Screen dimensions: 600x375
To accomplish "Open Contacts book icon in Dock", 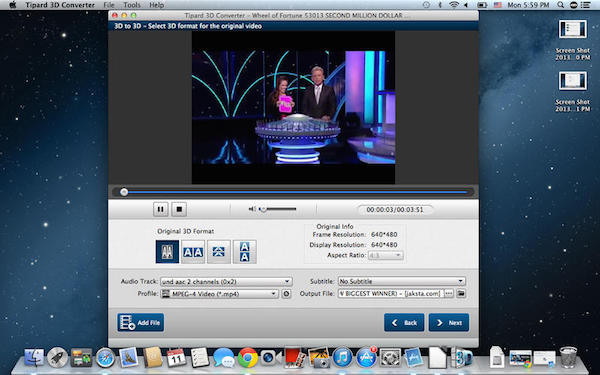I will [x=152, y=357].
